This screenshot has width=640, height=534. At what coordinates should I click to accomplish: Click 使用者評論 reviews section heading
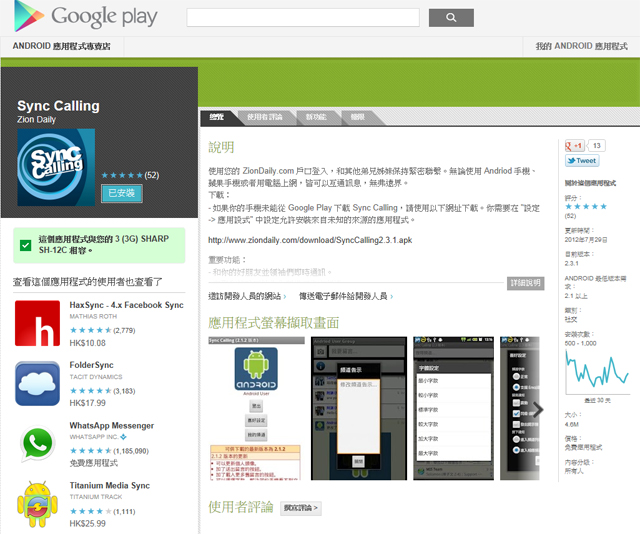pyautogui.click(x=240, y=507)
